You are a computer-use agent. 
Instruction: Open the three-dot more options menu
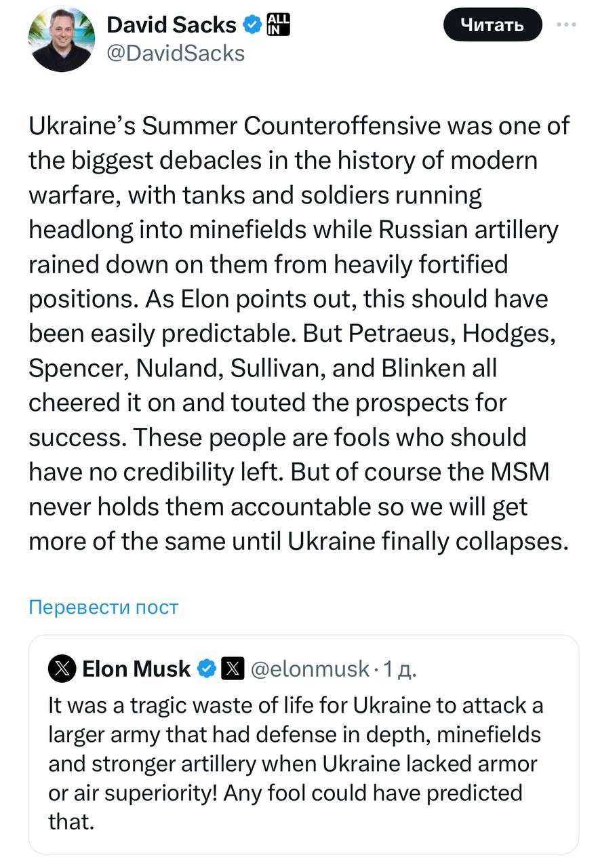click(565, 25)
